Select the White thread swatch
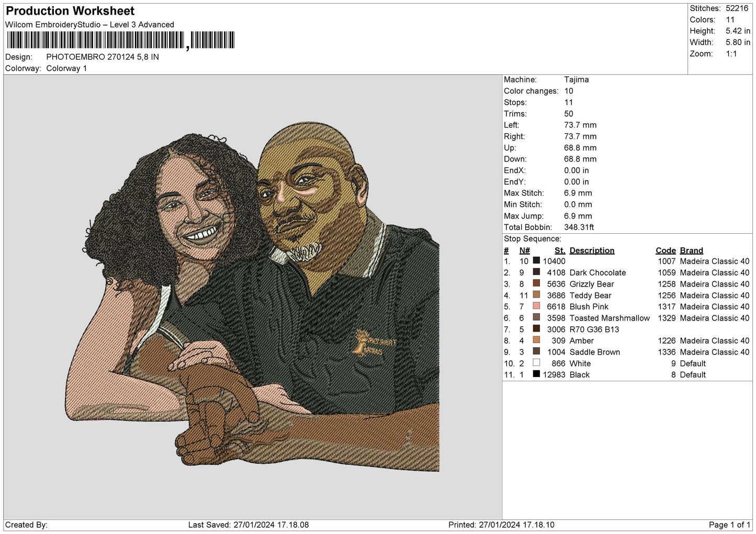The image size is (756, 534). [536, 363]
